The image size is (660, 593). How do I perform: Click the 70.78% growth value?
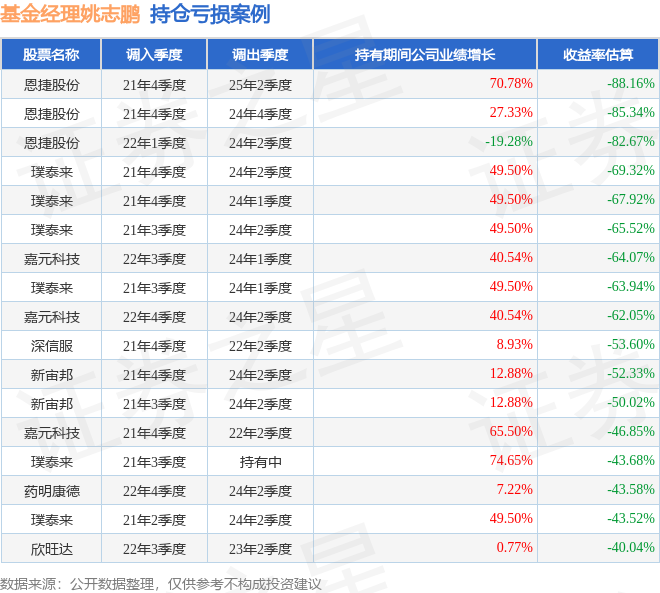(x=511, y=83)
